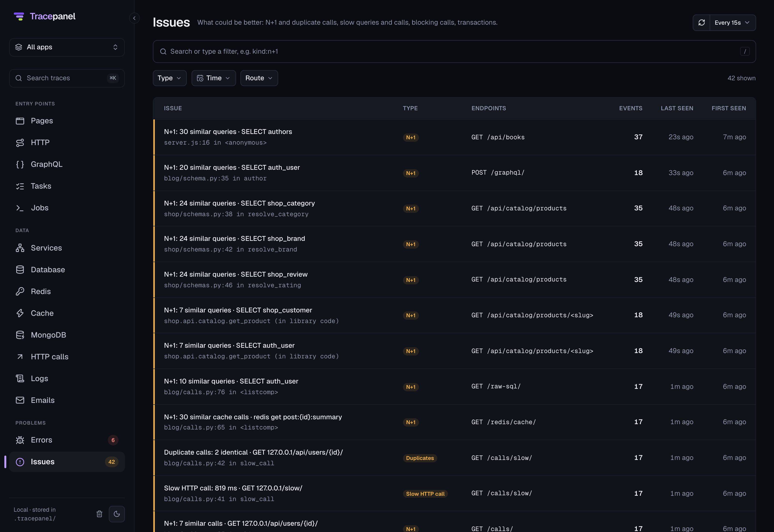Click the FIRST SEEN column header

[x=729, y=108]
